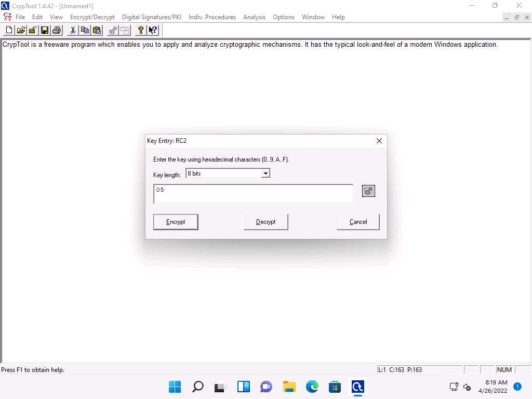Open File Explorer from the taskbar
Screen dimensions: 532x399
[x=289, y=387]
